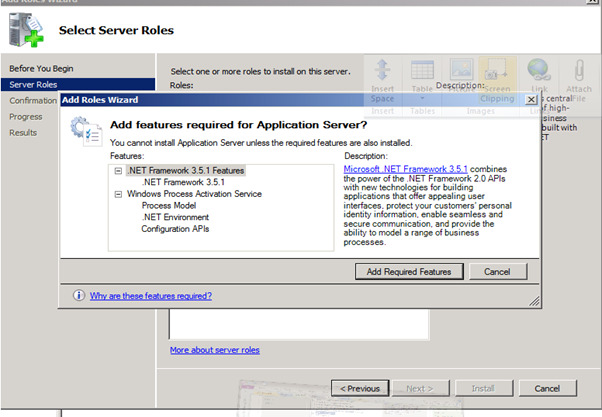Select the .NET Framework 3.5.1 child item
This screenshot has width=602, height=417.
click(183, 182)
